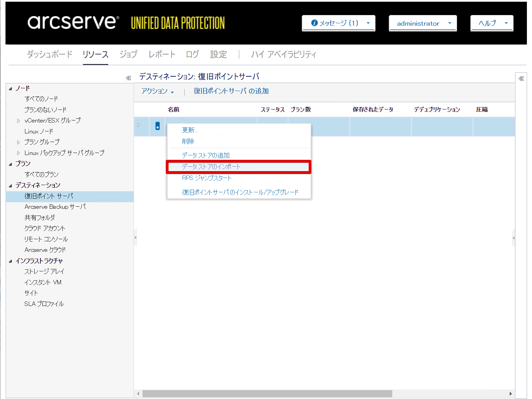Image resolution: width=532 pixels, height=399 pixels.
Task: Click left splitter handle on pane border
Action: point(135,237)
